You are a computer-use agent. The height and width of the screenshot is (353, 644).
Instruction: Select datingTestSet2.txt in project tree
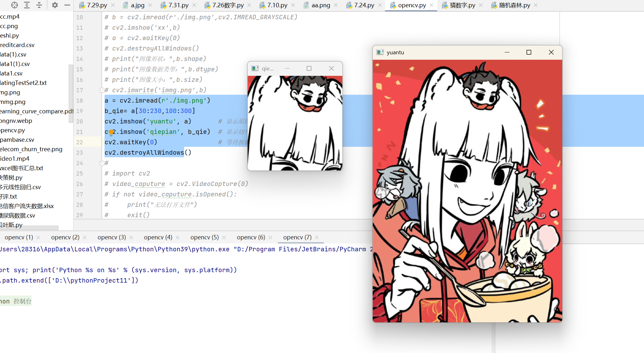tap(23, 83)
